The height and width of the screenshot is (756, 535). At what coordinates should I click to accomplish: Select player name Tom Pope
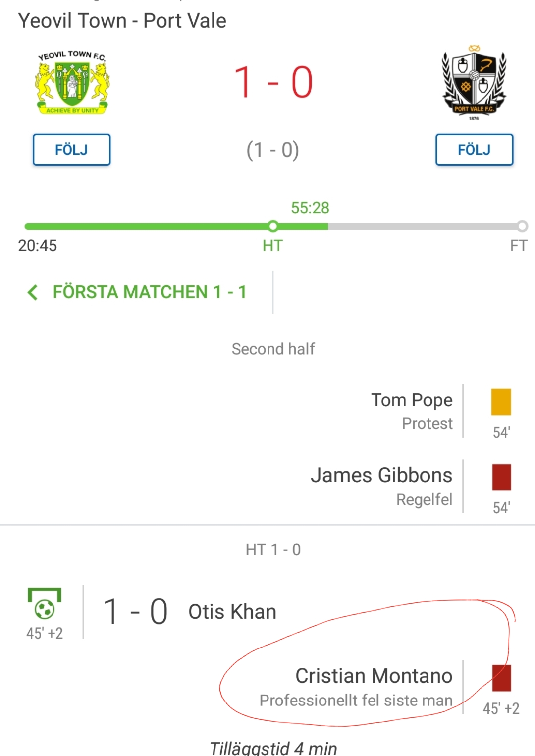(412, 400)
